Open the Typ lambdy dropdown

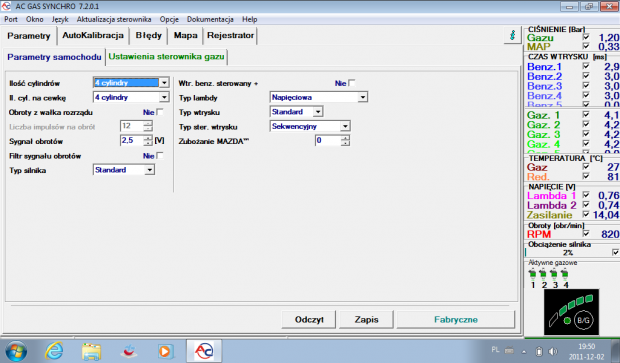pyautogui.click(x=363, y=97)
